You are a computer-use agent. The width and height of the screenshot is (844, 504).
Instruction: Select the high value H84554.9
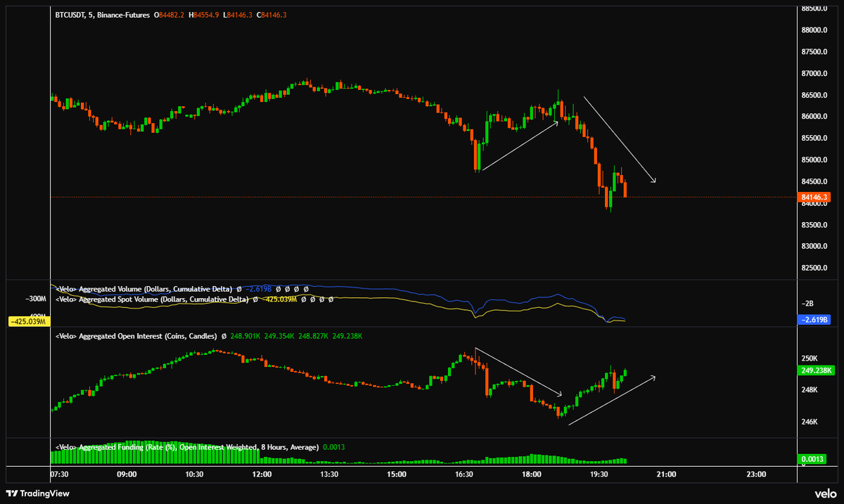coord(205,14)
